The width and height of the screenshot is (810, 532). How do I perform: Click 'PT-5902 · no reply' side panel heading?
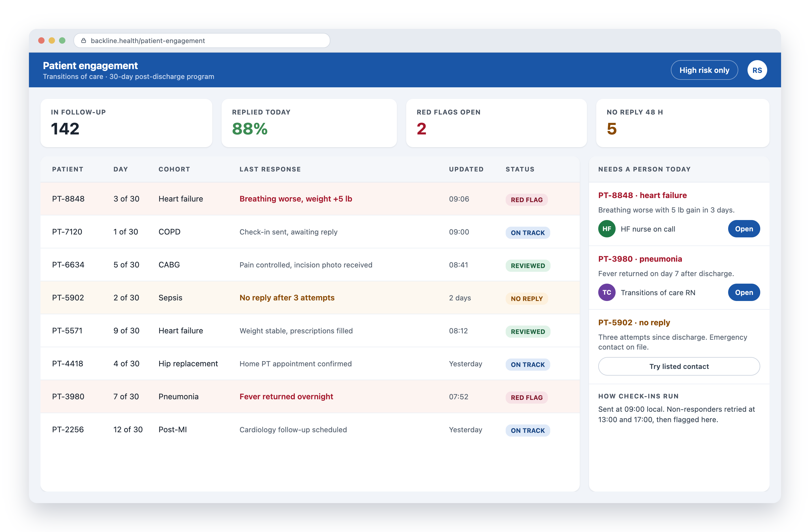click(634, 322)
